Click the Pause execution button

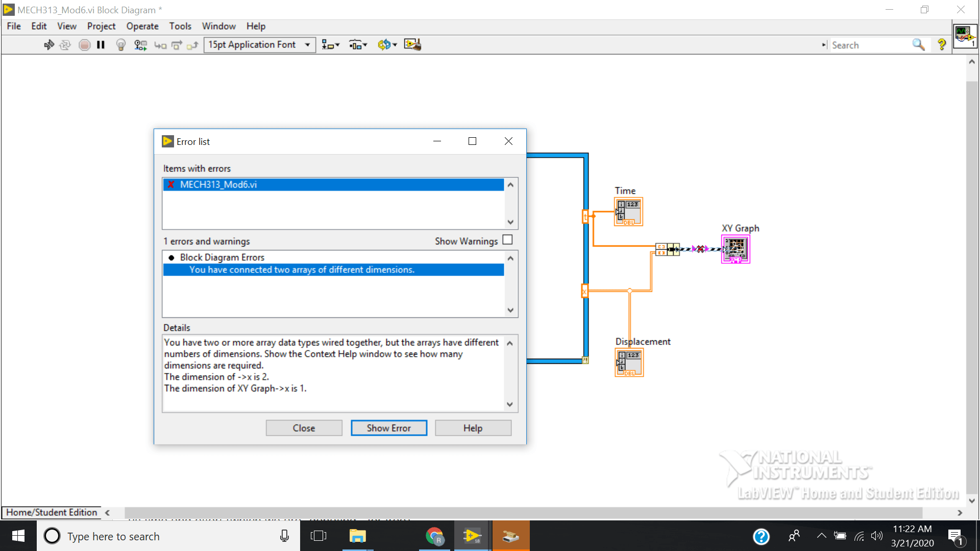[x=101, y=45]
